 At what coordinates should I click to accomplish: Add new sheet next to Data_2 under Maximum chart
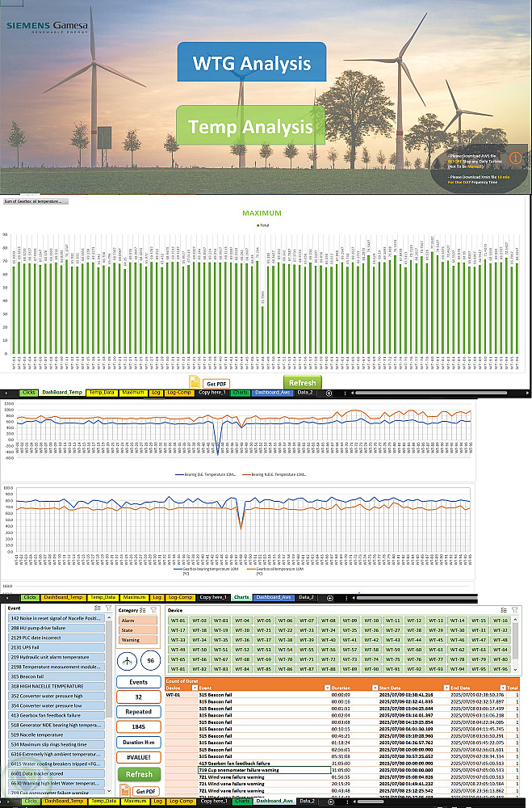point(329,393)
